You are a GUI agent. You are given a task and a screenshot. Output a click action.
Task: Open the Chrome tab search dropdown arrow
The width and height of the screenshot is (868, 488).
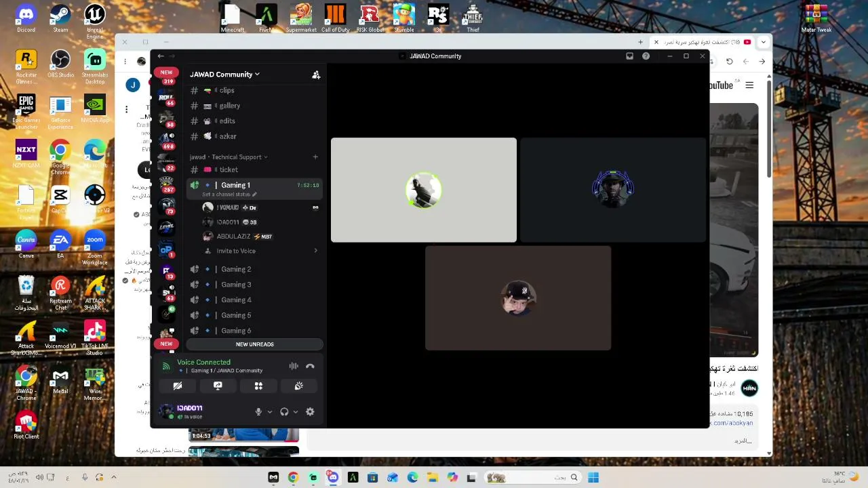coord(764,42)
